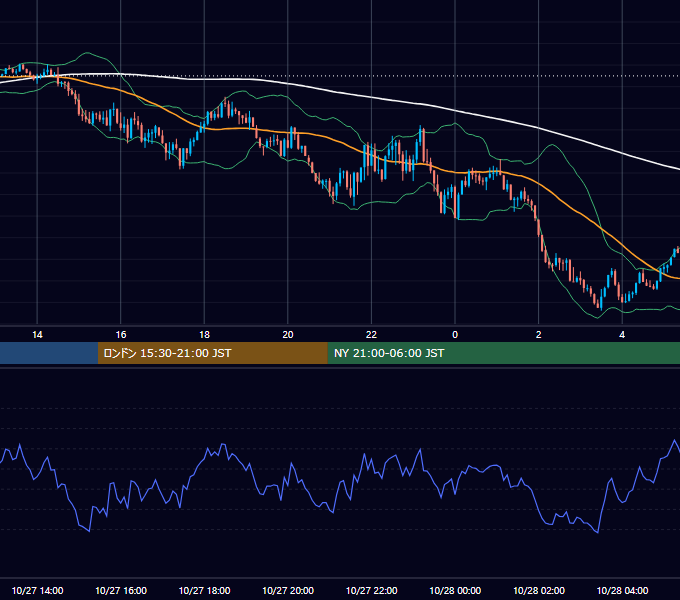Click the 10/28 04:00 label on oscillator axis
Image resolution: width=680 pixels, height=600 pixels.
click(x=622, y=590)
